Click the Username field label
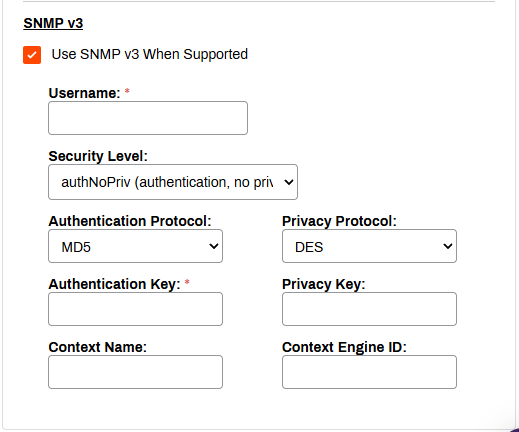Viewport: 519px width, 432px height. (84, 93)
